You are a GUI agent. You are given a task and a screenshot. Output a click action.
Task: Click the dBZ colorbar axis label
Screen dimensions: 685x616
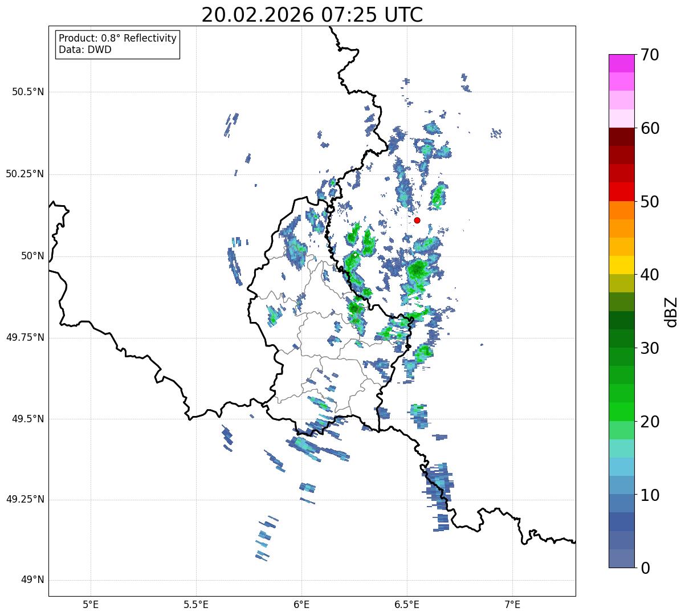click(x=671, y=312)
